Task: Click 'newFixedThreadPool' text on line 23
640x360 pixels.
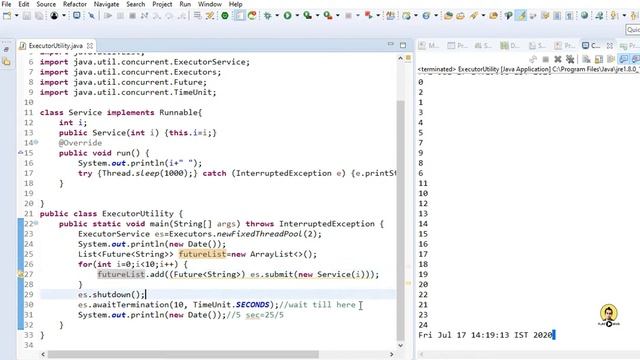Action: 260,234
